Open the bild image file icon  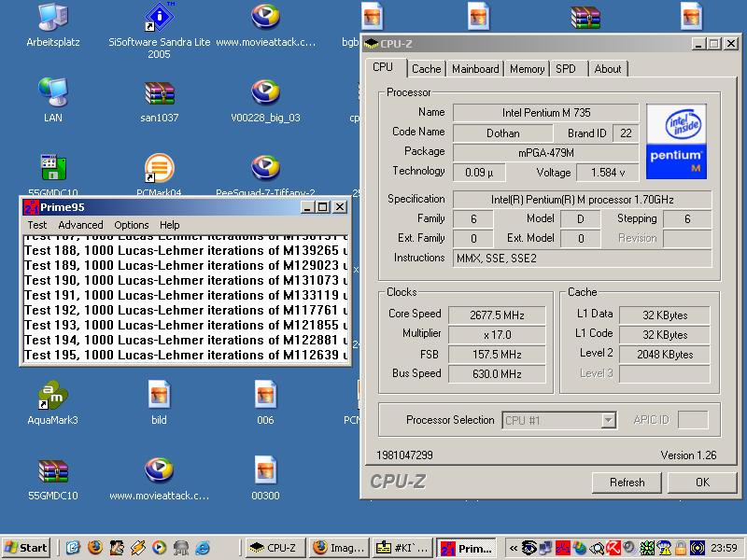(x=159, y=402)
